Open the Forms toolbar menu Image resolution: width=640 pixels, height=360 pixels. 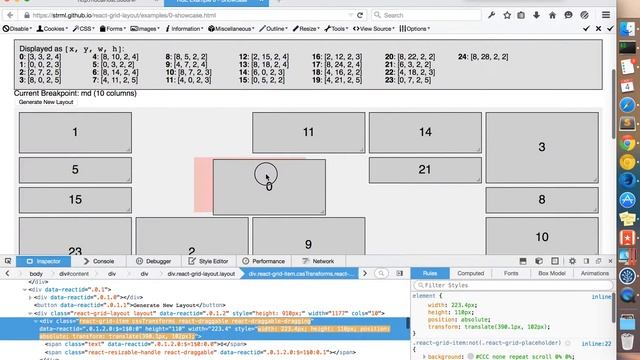click(x=113, y=29)
